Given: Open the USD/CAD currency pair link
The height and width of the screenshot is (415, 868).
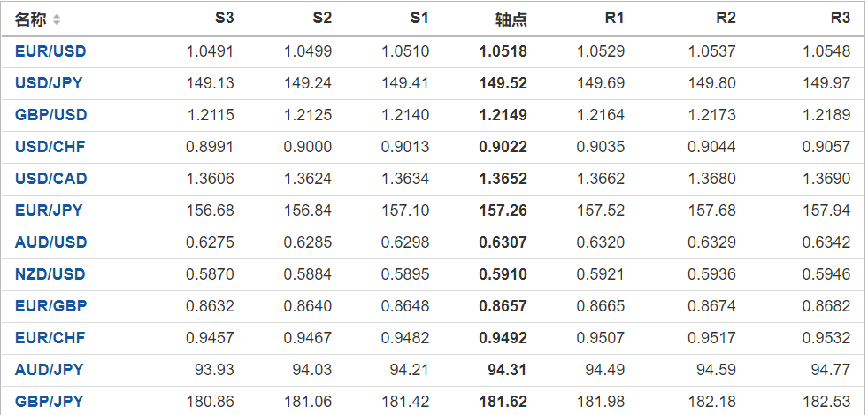Looking at the screenshot, I should 50,179.
